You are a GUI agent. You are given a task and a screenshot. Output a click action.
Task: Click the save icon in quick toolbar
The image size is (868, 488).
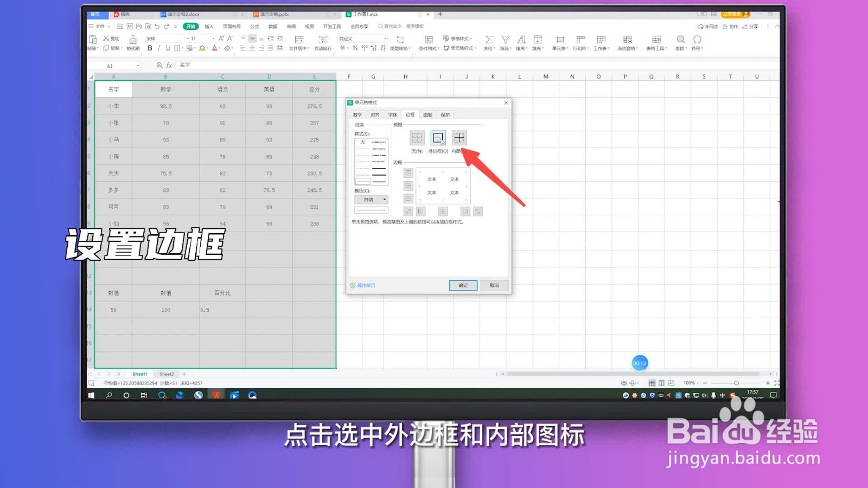click(x=120, y=27)
